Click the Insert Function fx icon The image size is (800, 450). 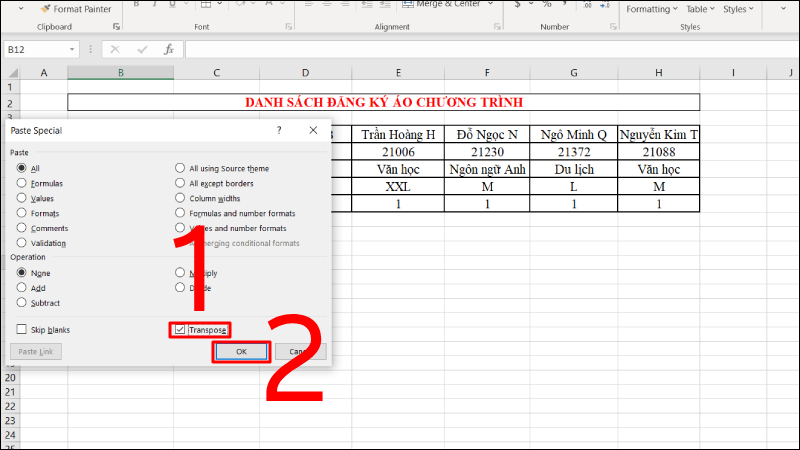[x=169, y=49]
